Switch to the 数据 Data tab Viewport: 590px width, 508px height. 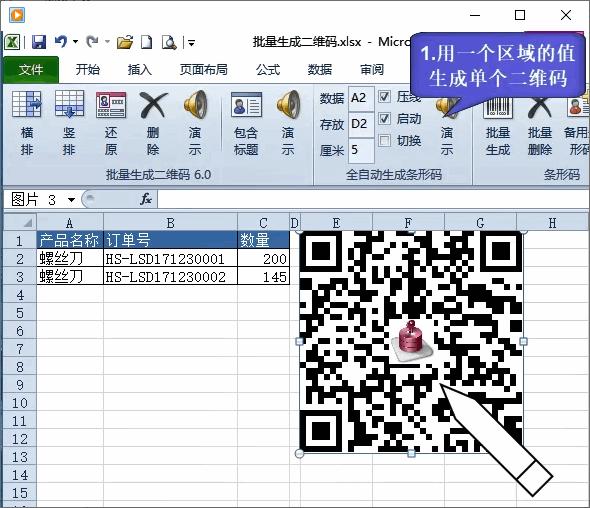coord(320,70)
